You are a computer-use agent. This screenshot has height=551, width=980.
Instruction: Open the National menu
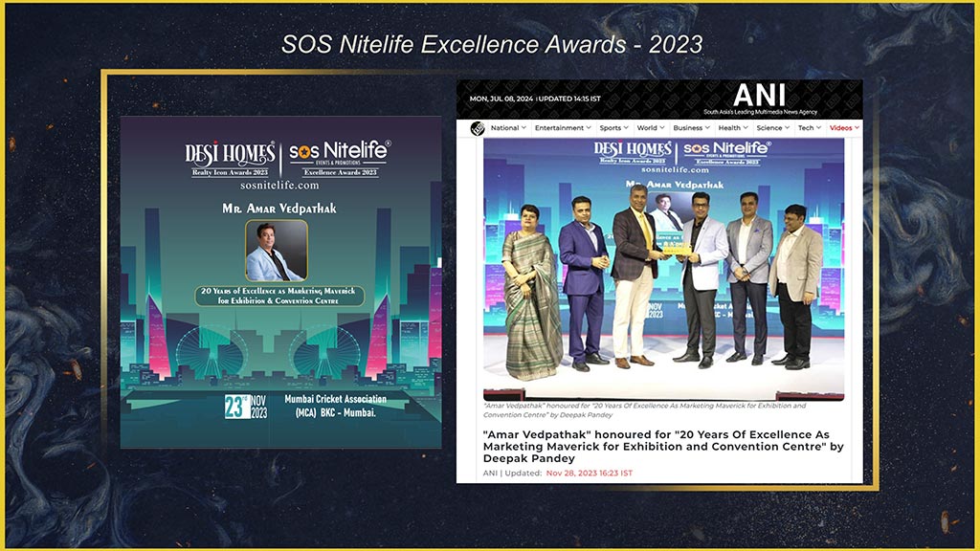508,128
